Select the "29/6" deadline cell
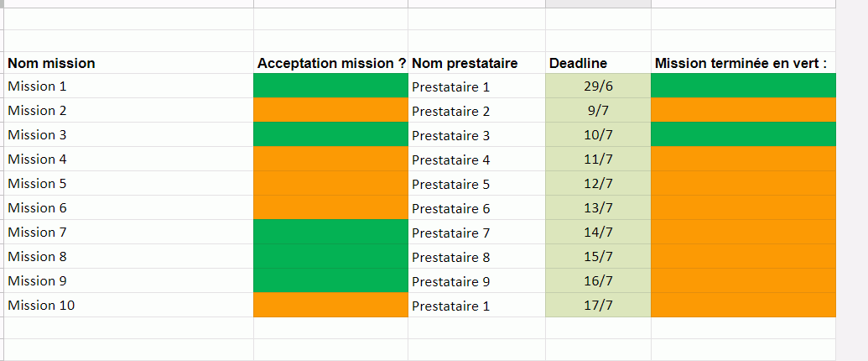 tap(598, 86)
